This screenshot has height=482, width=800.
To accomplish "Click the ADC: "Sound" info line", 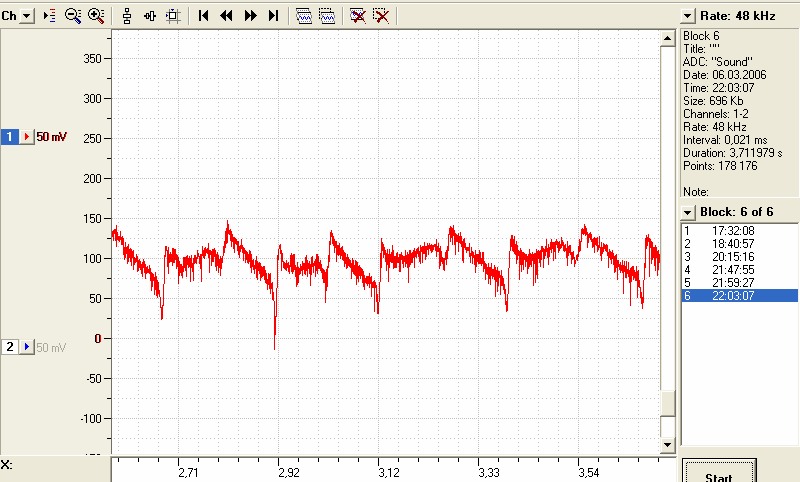I will tap(718, 62).
